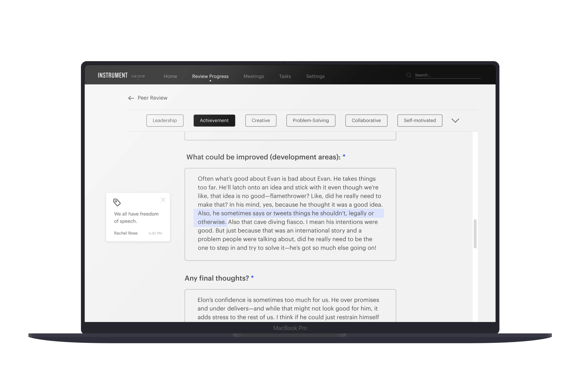This screenshot has height=392, width=588.
Task: Open the Meetings menu item
Action: [254, 76]
